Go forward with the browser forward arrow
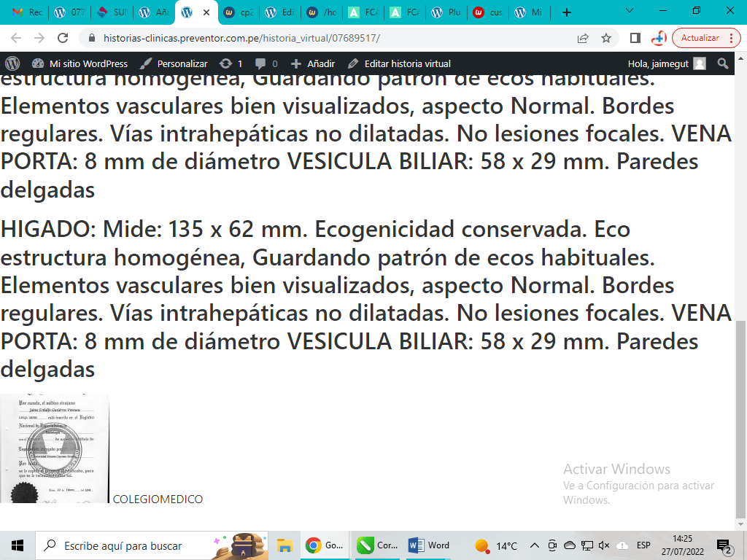 click(39, 38)
